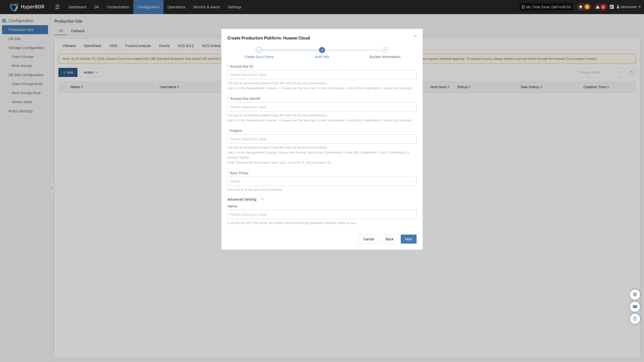The image size is (644, 362).
Task: Click the Cancel button
Action: click(x=369, y=239)
